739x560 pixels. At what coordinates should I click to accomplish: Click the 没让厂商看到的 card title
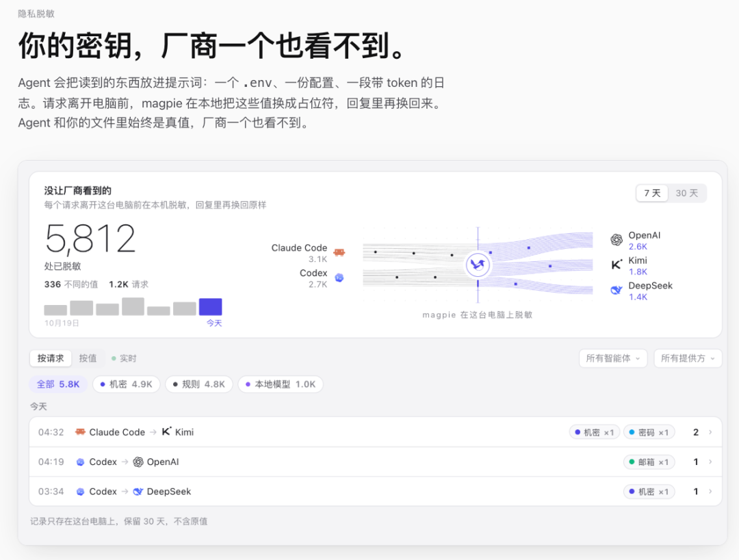78,191
